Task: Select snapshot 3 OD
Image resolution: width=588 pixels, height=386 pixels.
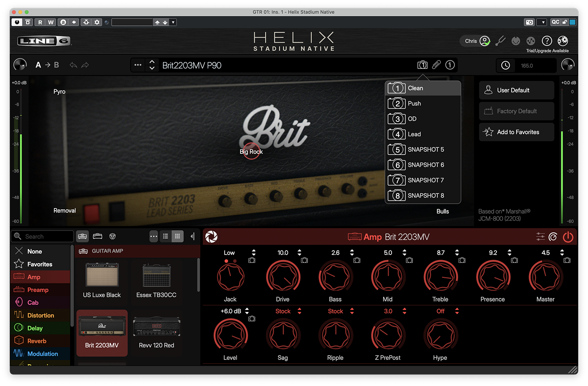Action: pos(423,119)
